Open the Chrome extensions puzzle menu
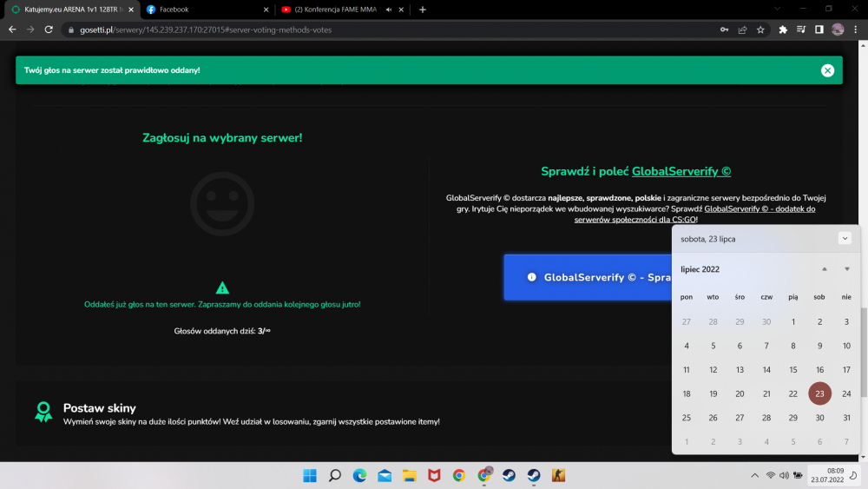The height and width of the screenshot is (489, 868). point(783,30)
